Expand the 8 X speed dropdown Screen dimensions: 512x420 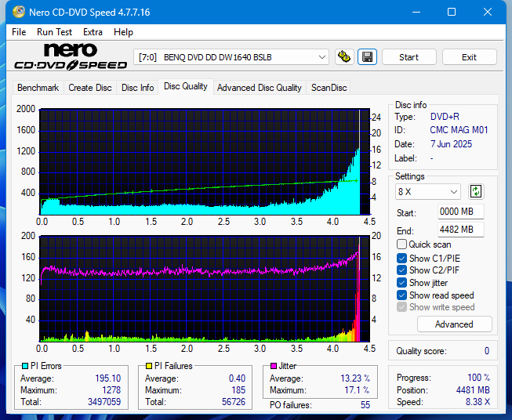point(428,191)
